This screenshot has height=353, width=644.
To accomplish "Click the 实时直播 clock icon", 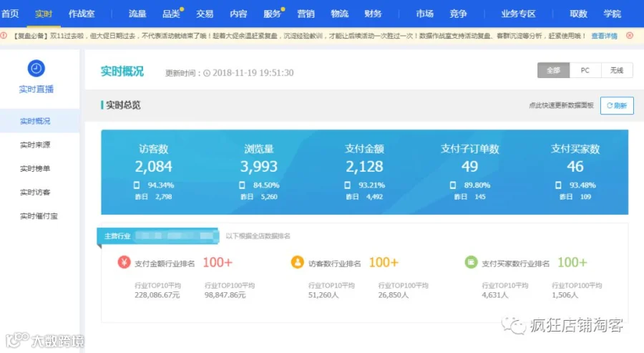I will (x=36, y=68).
